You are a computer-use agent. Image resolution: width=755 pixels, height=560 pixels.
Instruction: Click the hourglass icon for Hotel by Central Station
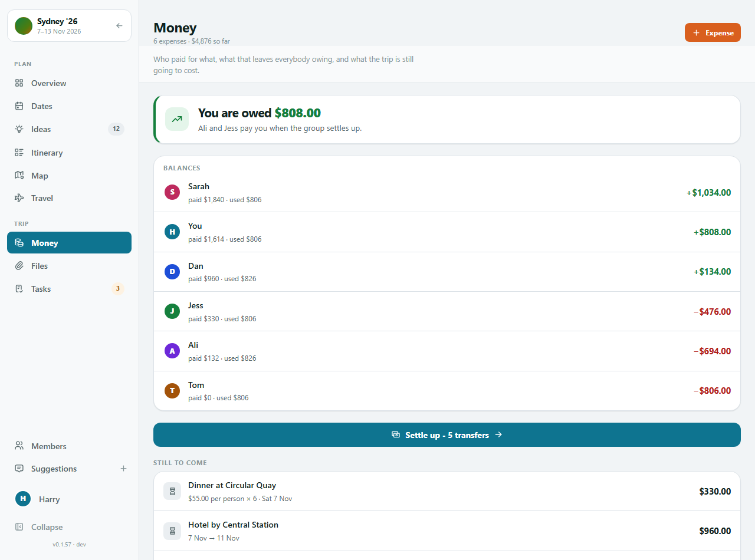click(172, 531)
